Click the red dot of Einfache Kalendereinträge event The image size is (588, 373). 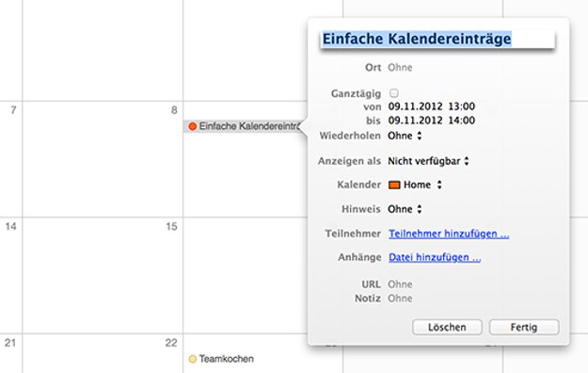point(193,126)
